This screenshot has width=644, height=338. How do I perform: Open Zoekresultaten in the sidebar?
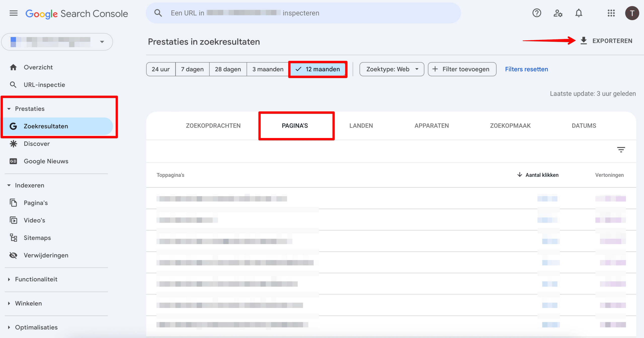pyautogui.click(x=57, y=126)
